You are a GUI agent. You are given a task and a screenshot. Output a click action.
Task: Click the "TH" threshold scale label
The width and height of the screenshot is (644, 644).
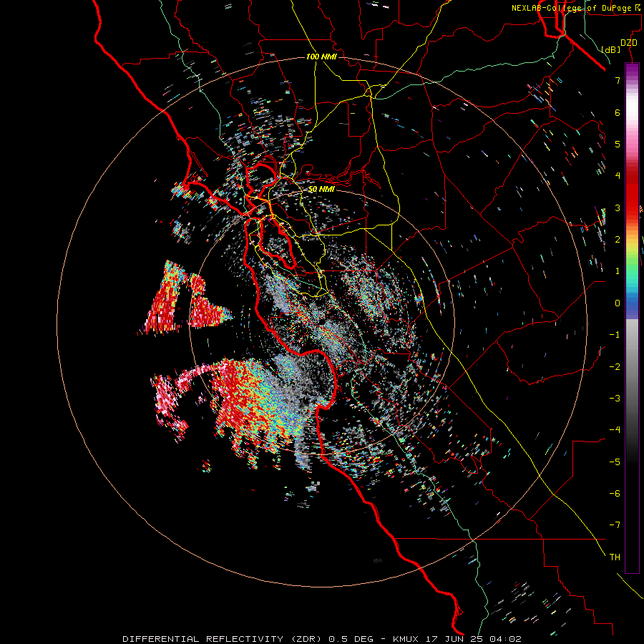[615, 557]
